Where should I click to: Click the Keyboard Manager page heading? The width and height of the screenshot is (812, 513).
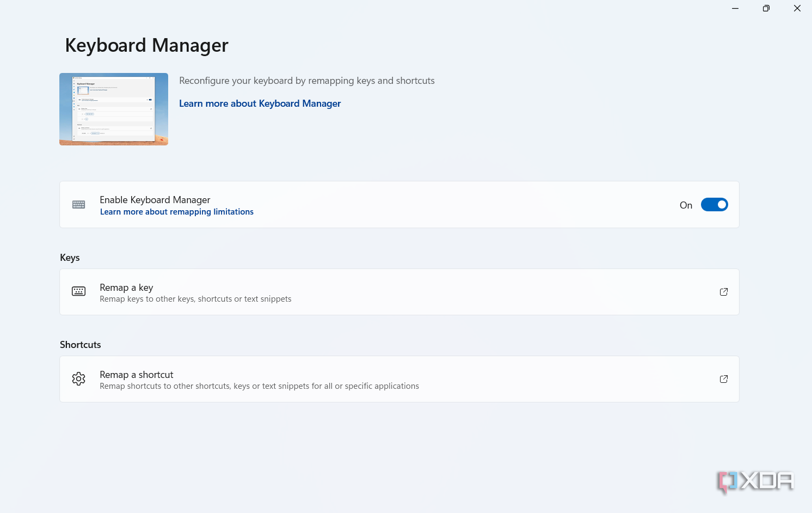point(147,45)
